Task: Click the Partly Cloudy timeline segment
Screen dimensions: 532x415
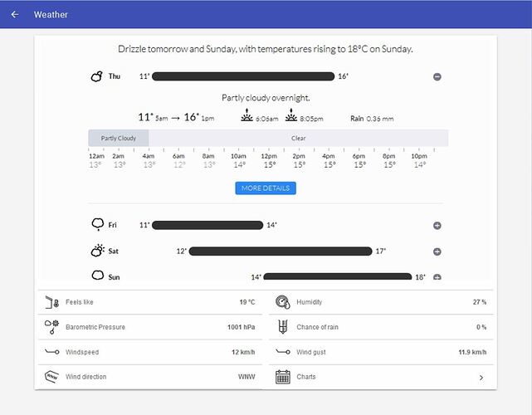Action: click(x=119, y=139)
